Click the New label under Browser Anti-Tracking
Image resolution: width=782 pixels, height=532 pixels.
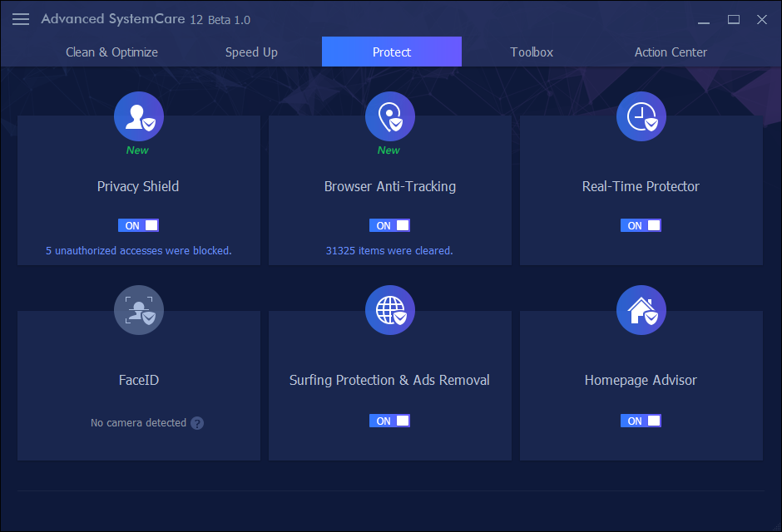pos(389,150)
